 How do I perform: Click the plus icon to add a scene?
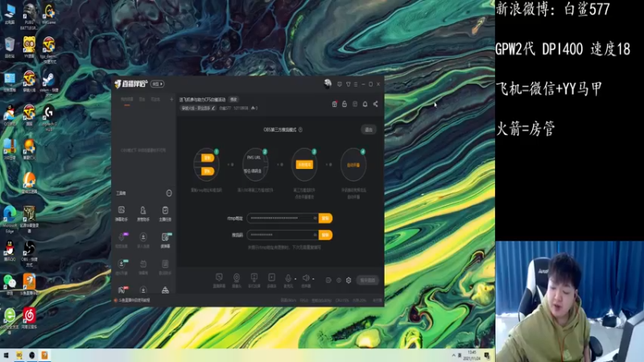click(x=171, y=99)
